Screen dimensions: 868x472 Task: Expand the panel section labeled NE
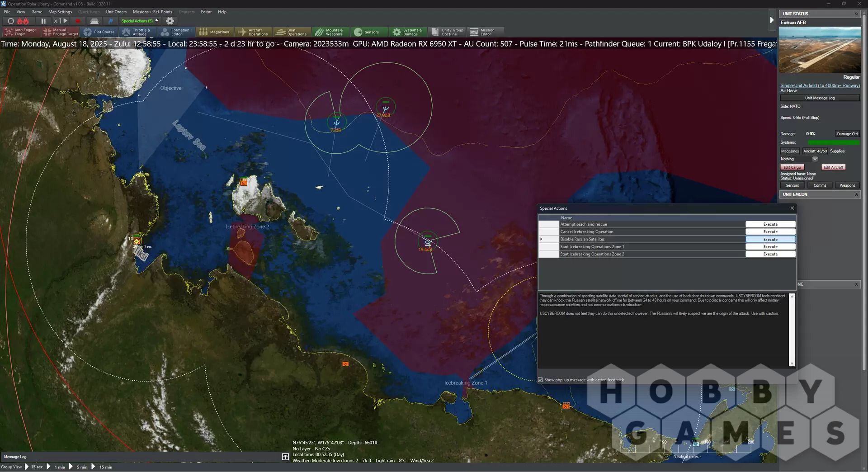[x=856, y=284]
